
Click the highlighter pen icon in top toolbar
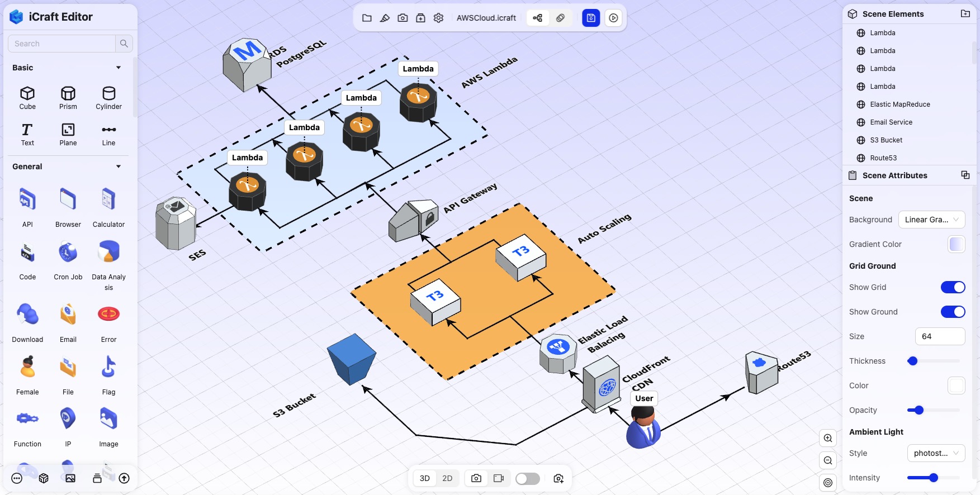coord(385,18)
